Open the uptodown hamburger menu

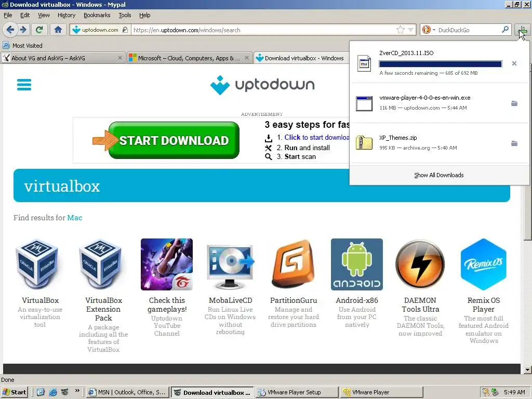click(24, 85)
